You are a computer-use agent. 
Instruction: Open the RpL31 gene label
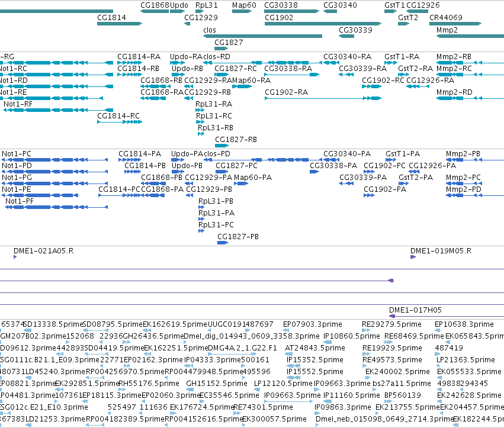(206, 5)
